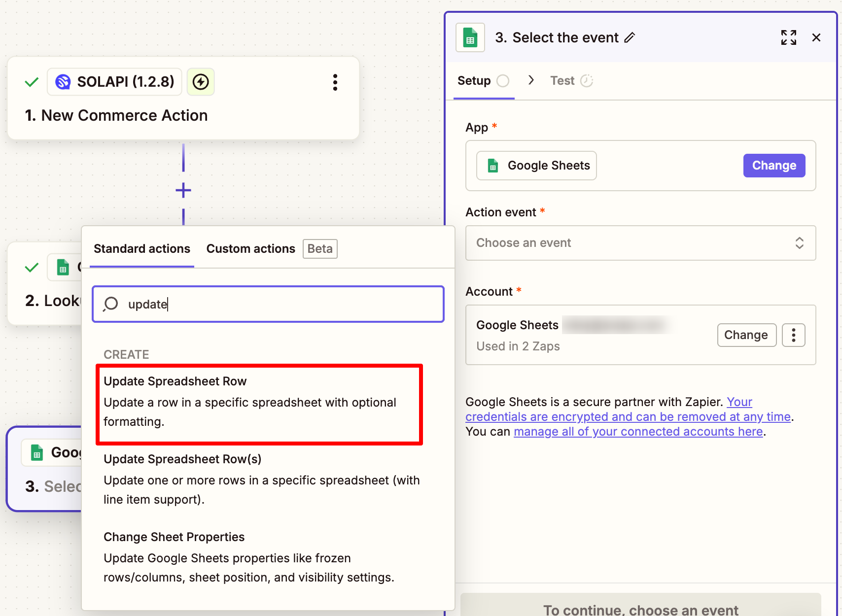Click the Google Sheets icon in panel header
Screen dimensions: 842x616
tap(470, 37)
